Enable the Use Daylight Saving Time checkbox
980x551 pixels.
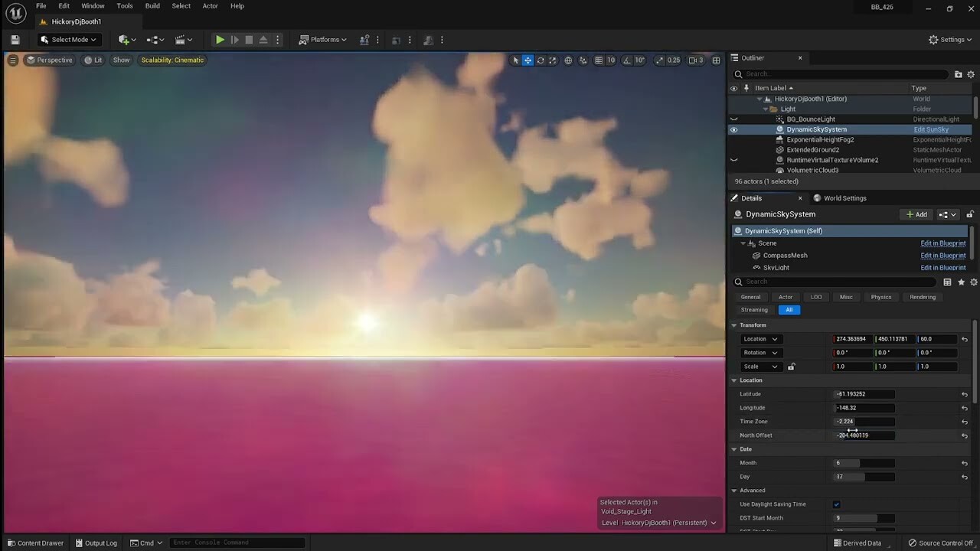(x=836, y=504)
